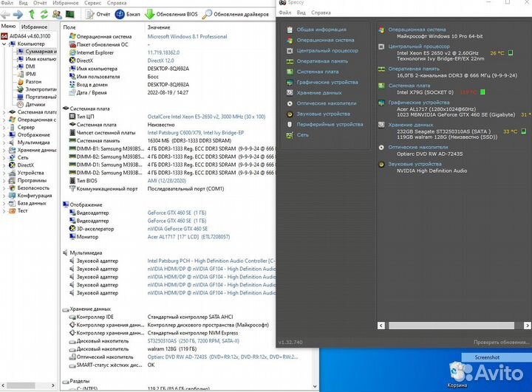Open the ST3250310AS disk drive link
Viewport: 532px width, 392px height.
194,341
